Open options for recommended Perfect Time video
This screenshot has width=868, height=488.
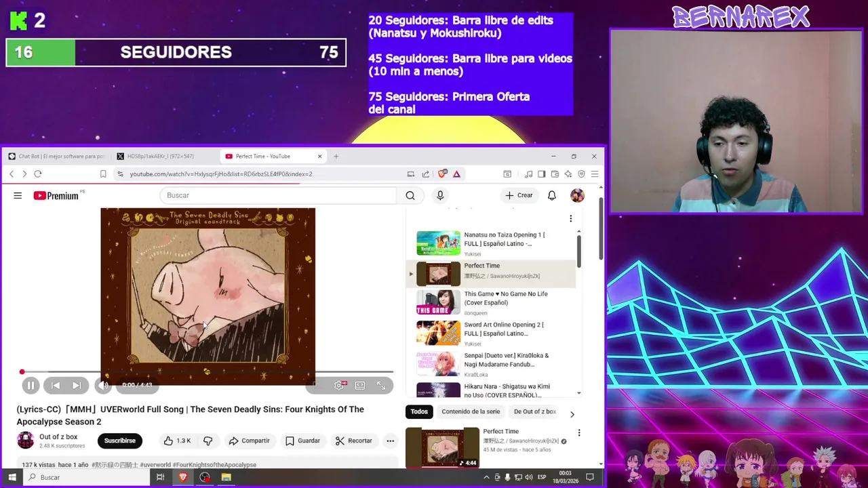click(x=579, y=432)
